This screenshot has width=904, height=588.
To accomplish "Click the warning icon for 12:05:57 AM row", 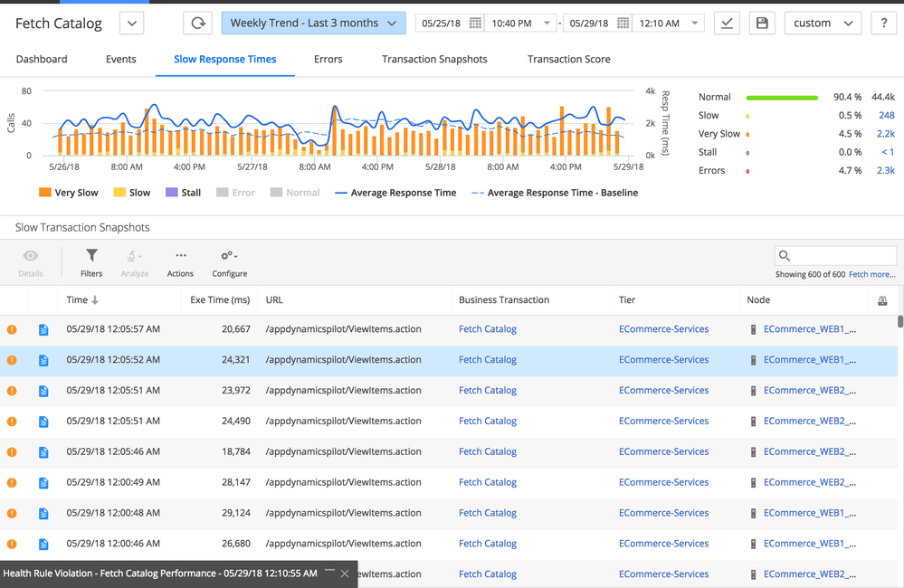I will tap(12, 330).
